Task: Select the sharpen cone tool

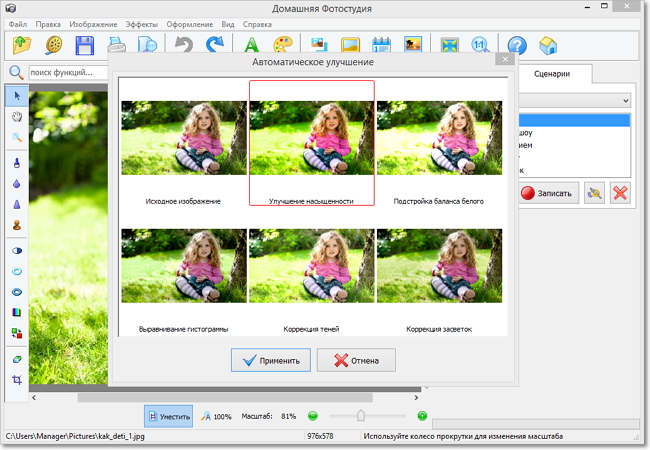Action: pos(17,204)
